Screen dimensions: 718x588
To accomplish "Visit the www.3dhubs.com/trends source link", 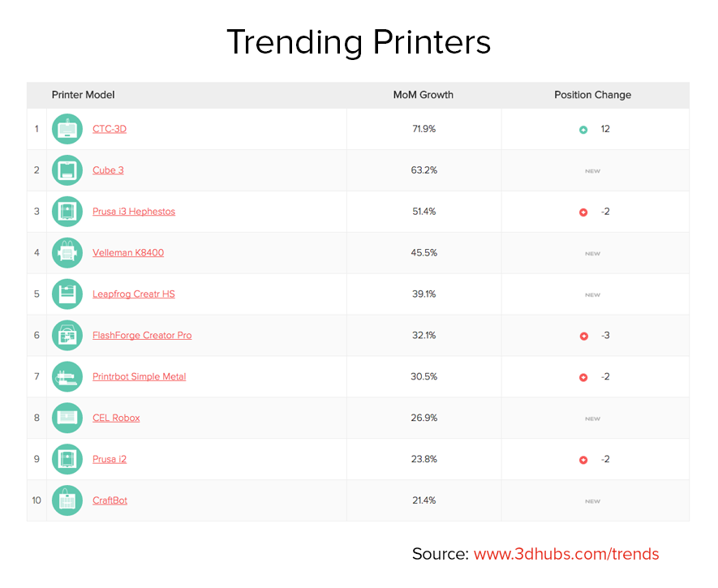I will (566, 554).
